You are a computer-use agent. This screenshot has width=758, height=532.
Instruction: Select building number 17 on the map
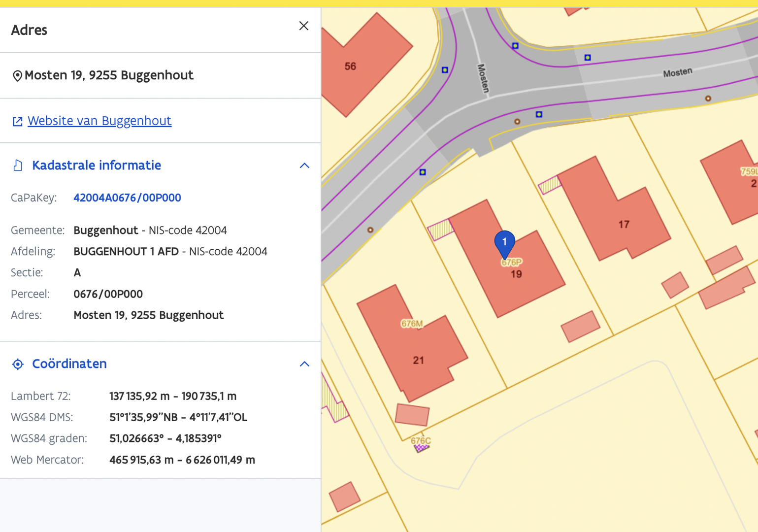pyautogui.click(x=624, y=225)
